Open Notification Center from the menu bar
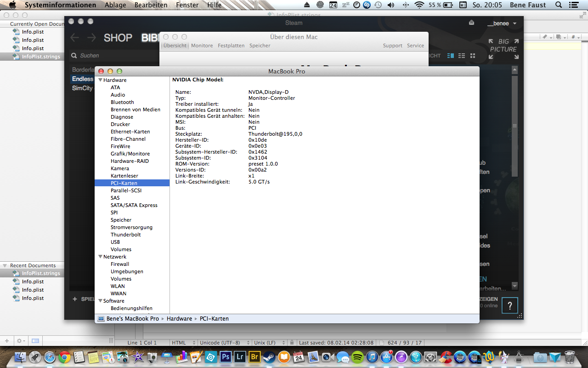The height and width of the screenshot is (368, 588). pos(573,5)
